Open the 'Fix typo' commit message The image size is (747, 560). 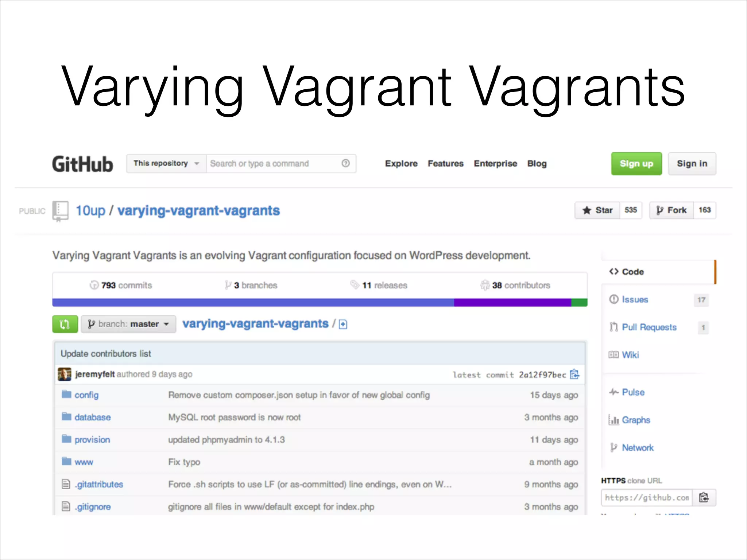[184, 462]
